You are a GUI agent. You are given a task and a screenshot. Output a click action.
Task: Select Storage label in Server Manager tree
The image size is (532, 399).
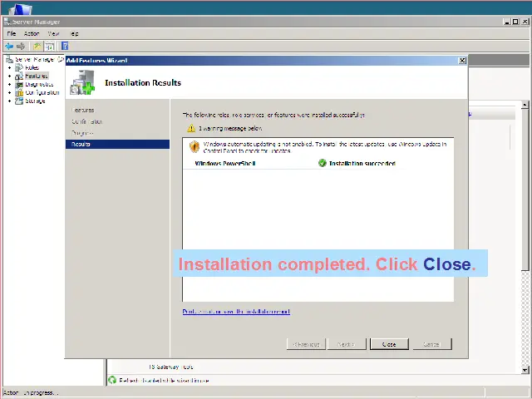click(35, 101)
